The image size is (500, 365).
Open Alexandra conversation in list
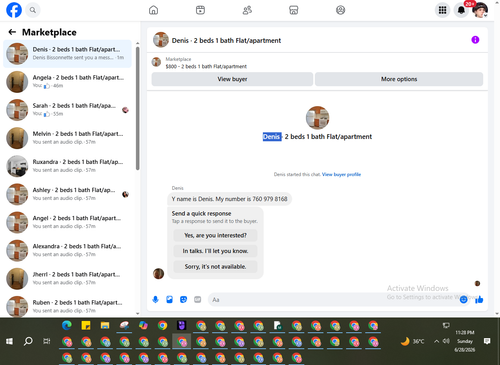[67, 250]
